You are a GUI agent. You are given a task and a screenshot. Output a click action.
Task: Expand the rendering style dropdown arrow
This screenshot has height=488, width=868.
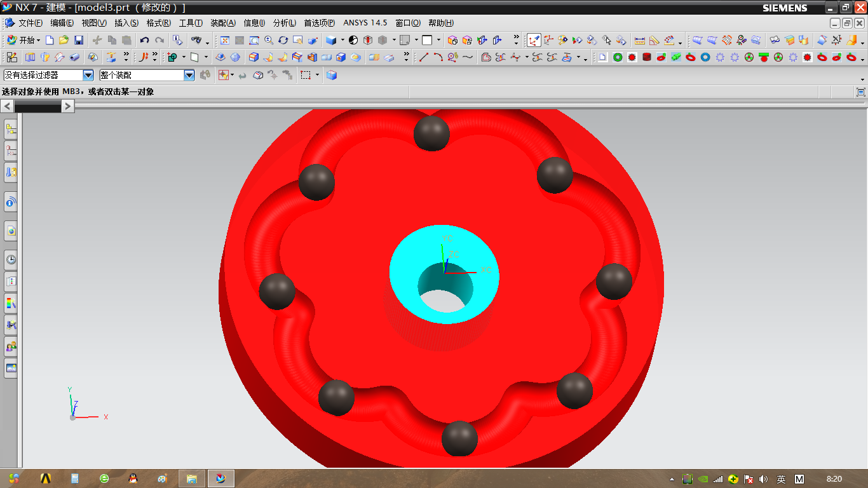point(342,40)
